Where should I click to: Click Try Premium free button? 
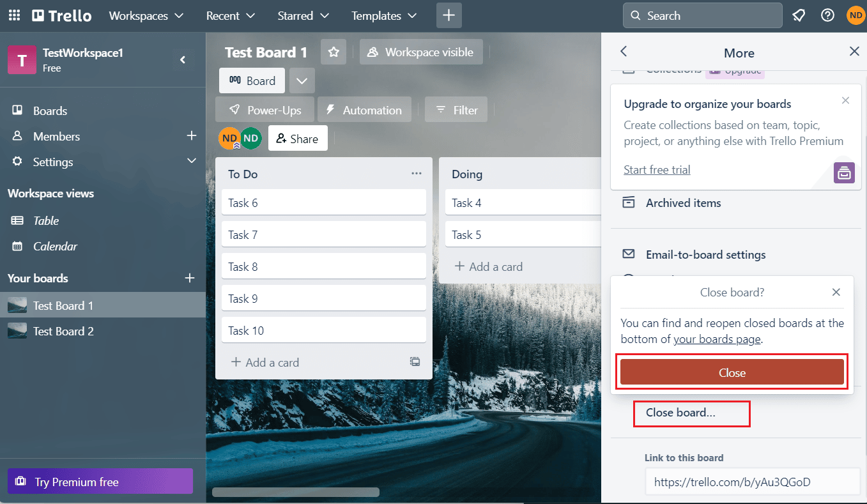[100, 482]
